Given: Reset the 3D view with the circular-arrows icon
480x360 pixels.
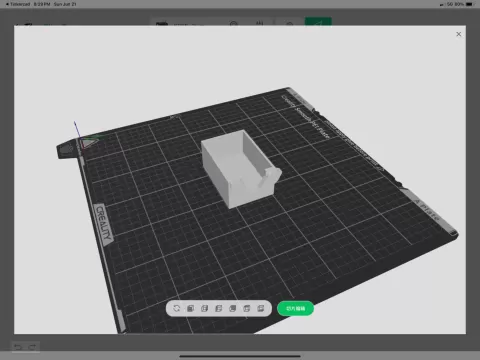Looking at the screenshot, I should click(x=177, y=308).
